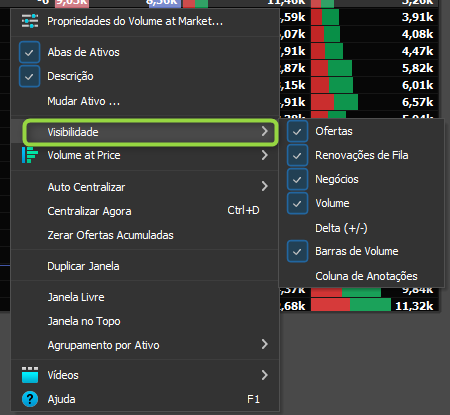This screenshot has width=450, height=415.
Task: Expand the Auto Centralizar submenu arrow
Action: 265,186
